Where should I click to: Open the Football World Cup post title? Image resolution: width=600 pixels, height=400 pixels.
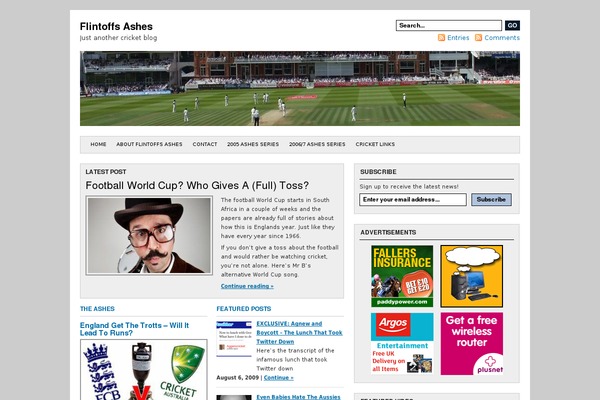point(197,186)
